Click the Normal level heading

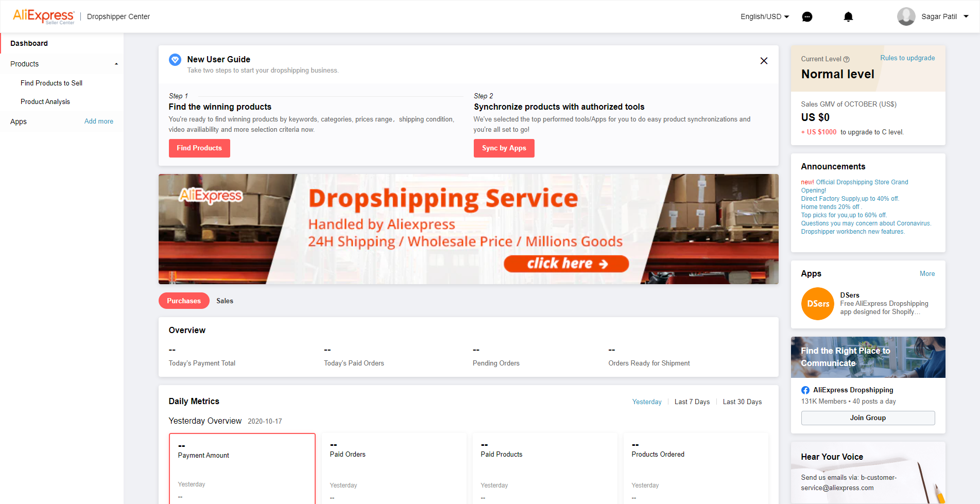[x=838, y=74]
